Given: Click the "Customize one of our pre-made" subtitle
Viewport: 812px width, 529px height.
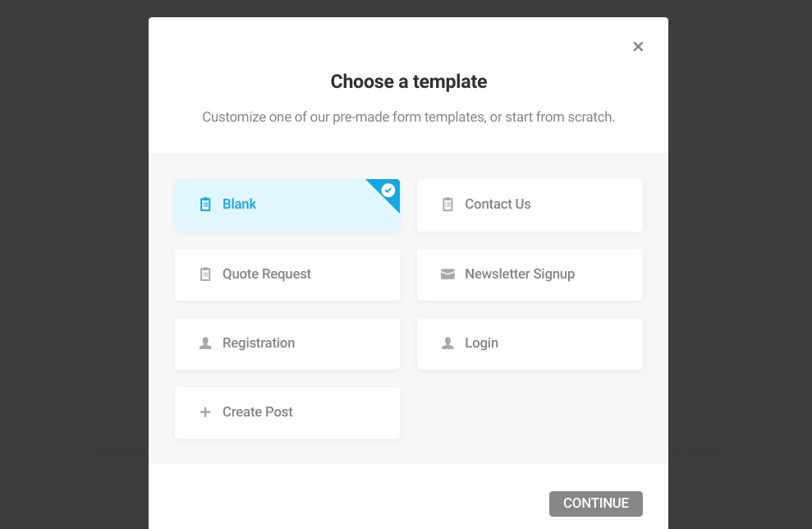Looking at the screenshot, I should pyautogui.click(x=408, y=117).
